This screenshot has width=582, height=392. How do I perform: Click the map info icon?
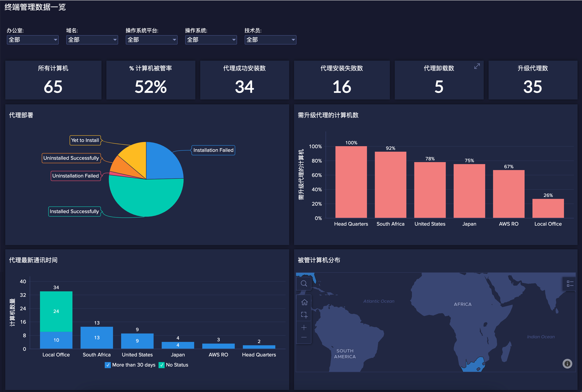567,363
